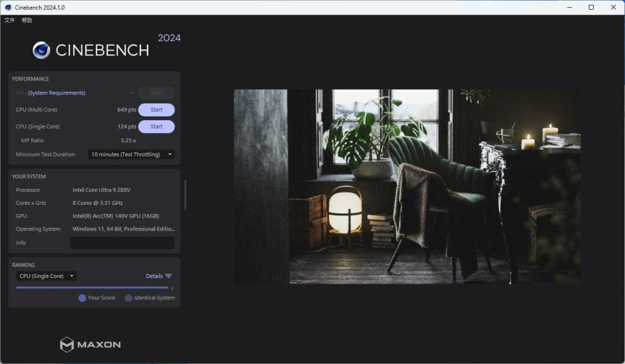
Task: Click the Cinebench title bar app icon
Action: [x=8, y=7]
